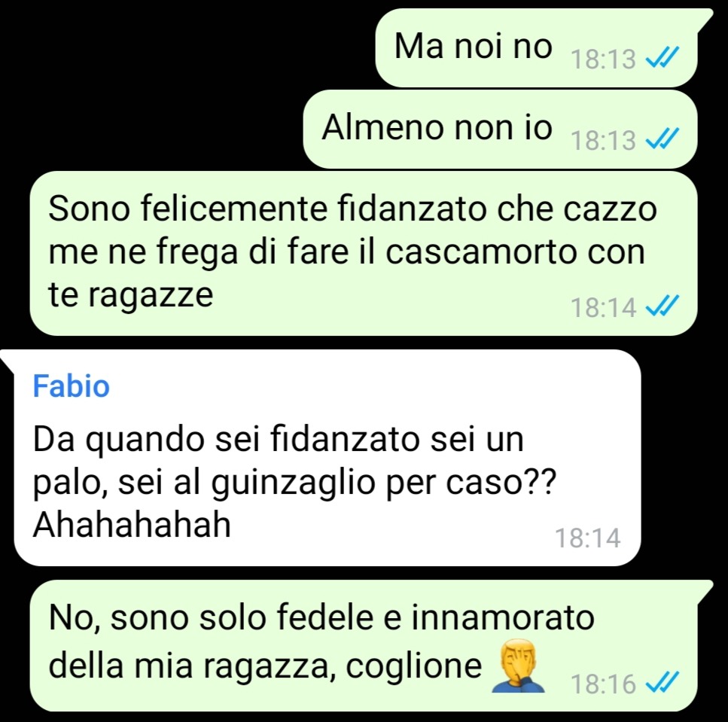Image resolution: width=728 pixels, height=722 pixels.
Task: Tap the 'Ma noi no' message bubble
Action: tap(536, 47)
